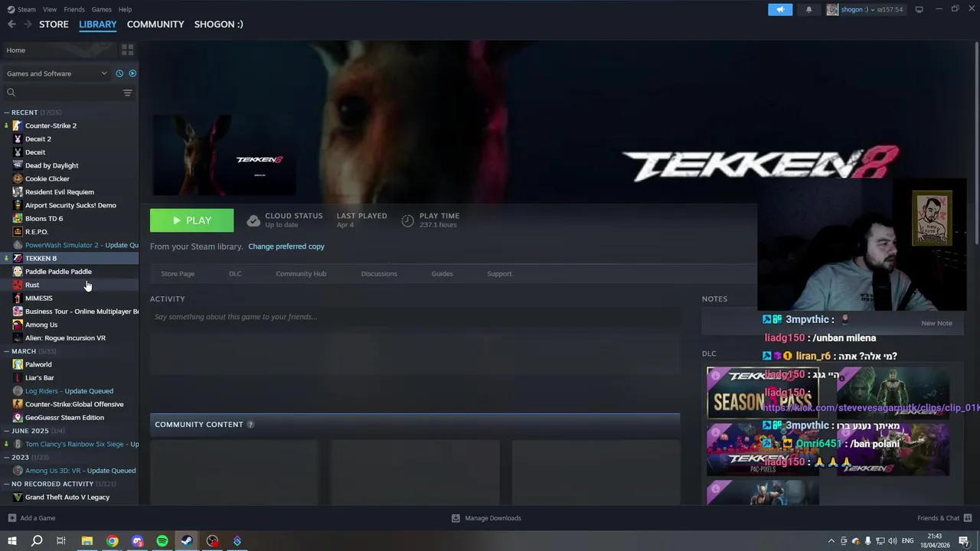Click the Cookie Clicker icon in list
This screenshot has width=980, height=551.
(18, 178)
